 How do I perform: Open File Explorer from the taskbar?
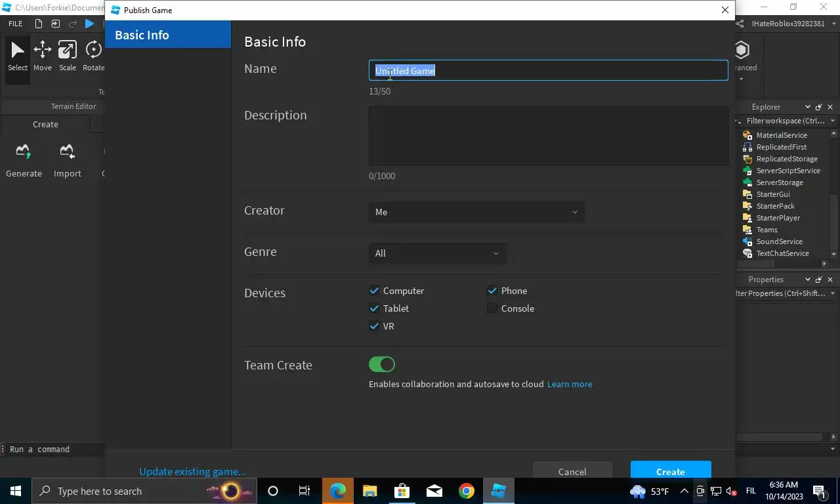click(370, 491)
